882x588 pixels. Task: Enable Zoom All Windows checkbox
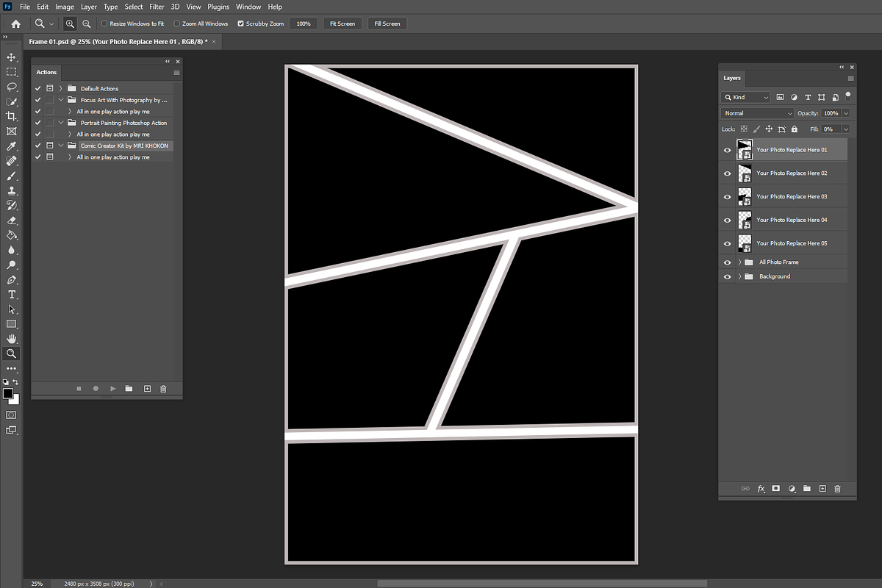point(176,24)
